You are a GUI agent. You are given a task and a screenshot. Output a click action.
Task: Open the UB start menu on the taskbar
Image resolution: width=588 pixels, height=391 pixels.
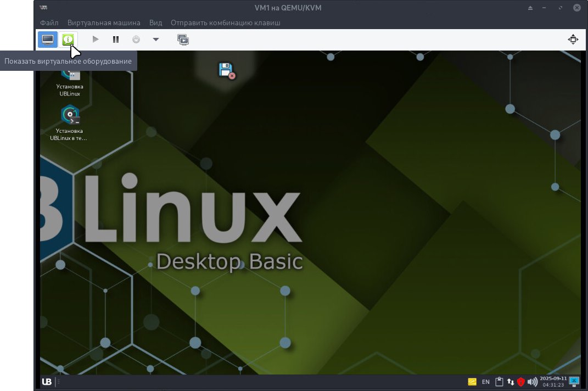pos(46,381)
